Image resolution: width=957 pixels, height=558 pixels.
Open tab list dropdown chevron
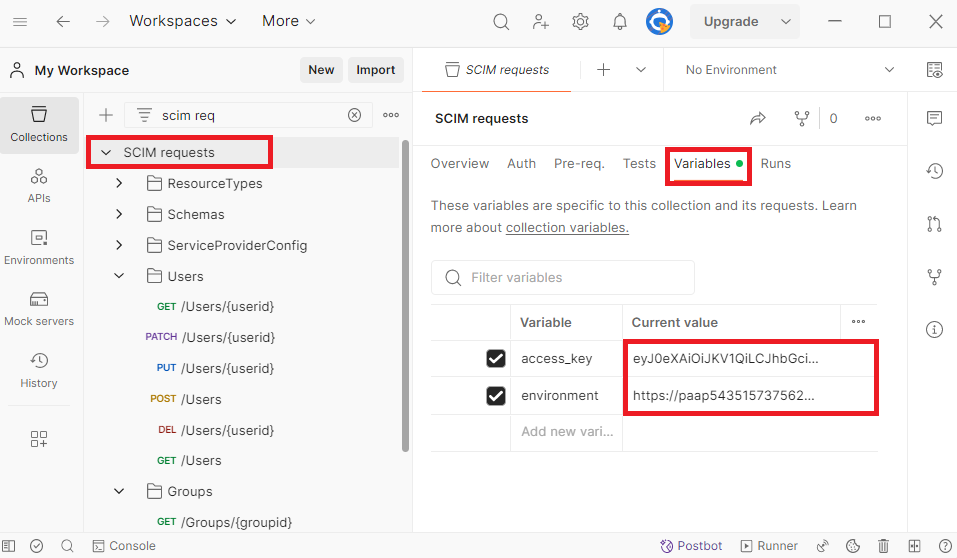[x=641, y=70]
